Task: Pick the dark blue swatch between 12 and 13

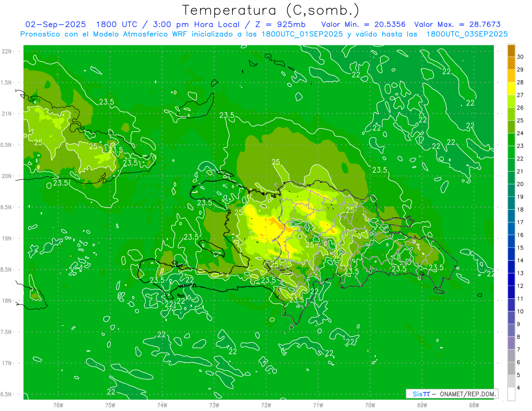Action: pyautogui.click(x=511, y=280)
